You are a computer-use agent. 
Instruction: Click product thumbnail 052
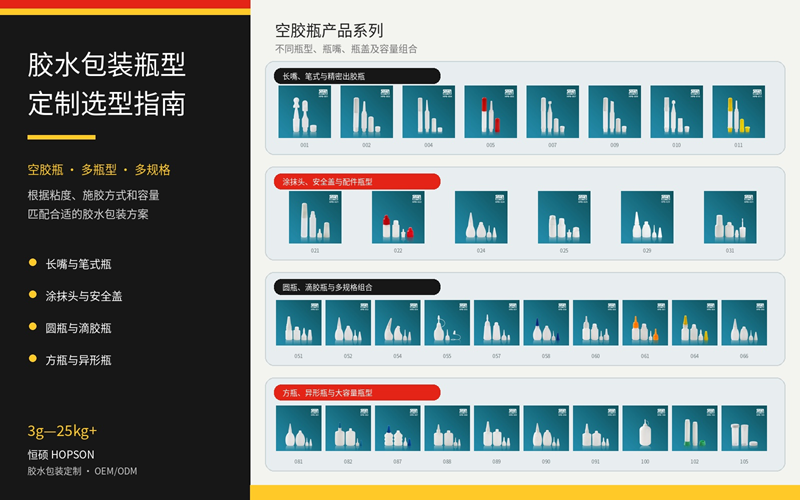(348, 323)
